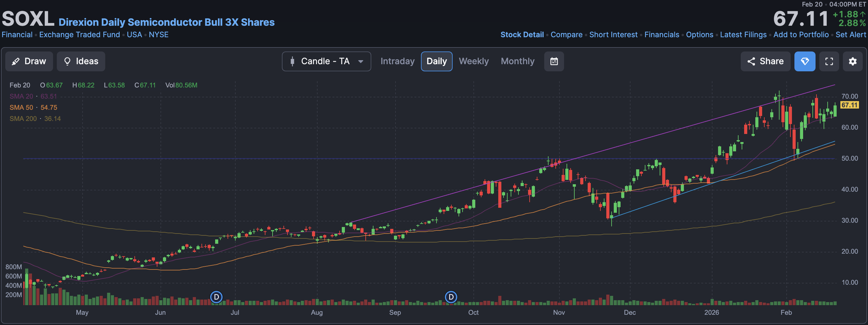Click the +1.88 price change value
868x325 pixels.
pos(845,15)
